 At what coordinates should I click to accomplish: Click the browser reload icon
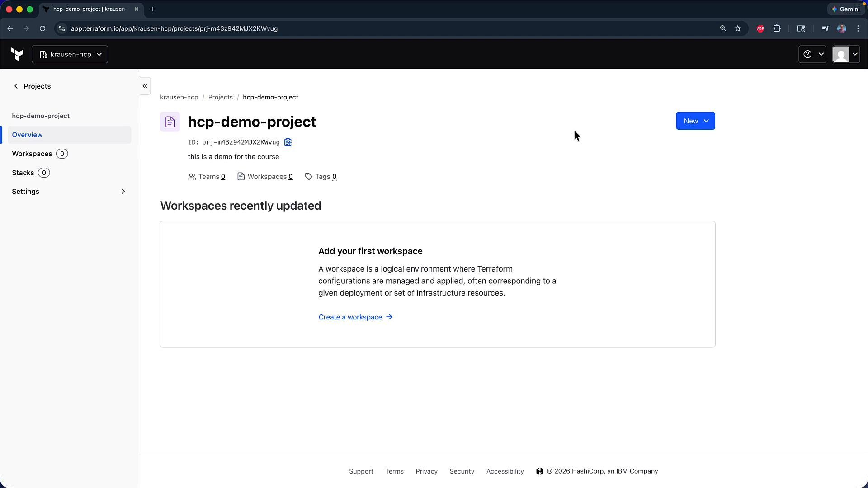[42, 28]
